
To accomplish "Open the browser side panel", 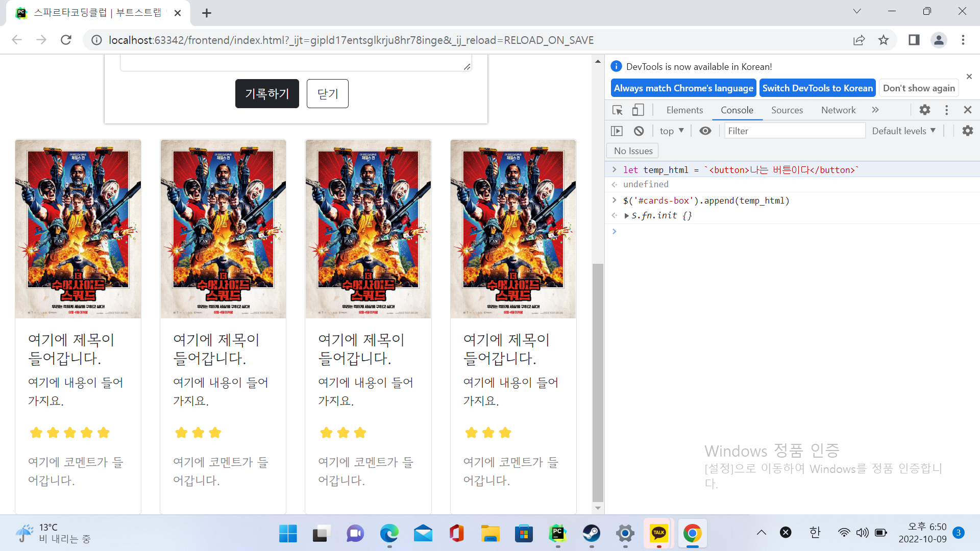I will 914,40.
